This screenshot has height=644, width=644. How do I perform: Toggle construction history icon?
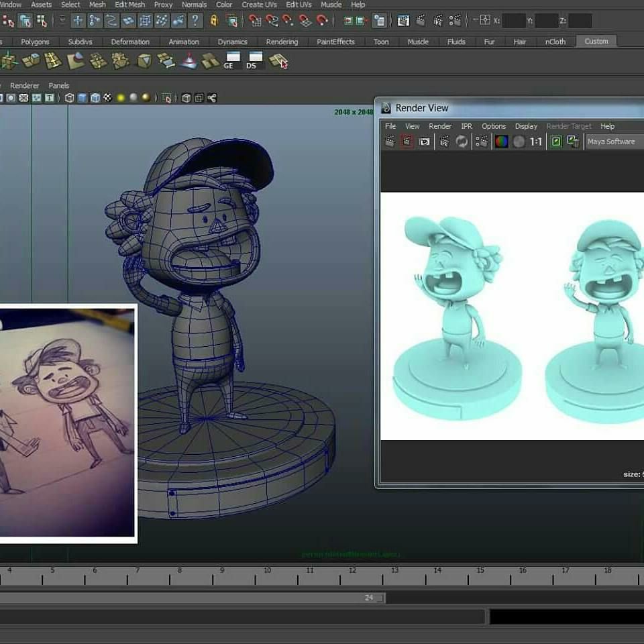(379, 21)
